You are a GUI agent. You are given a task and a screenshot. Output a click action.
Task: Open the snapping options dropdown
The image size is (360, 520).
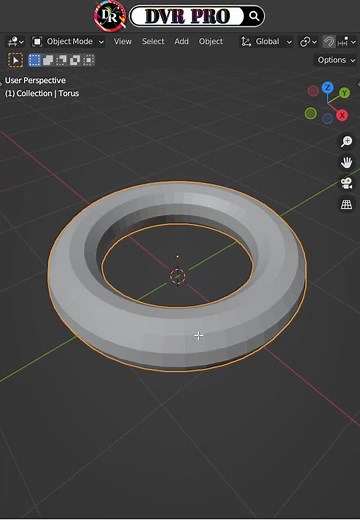coord(347,42)
